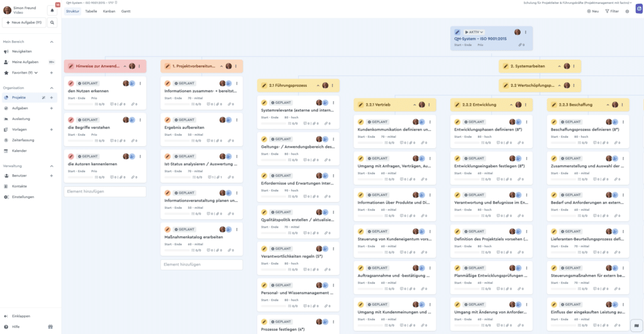Open 'Verantwortlichkeiten regeln (5*)' card title
Image resolution: width=644 pixels, height=334 pixels.
292,257
